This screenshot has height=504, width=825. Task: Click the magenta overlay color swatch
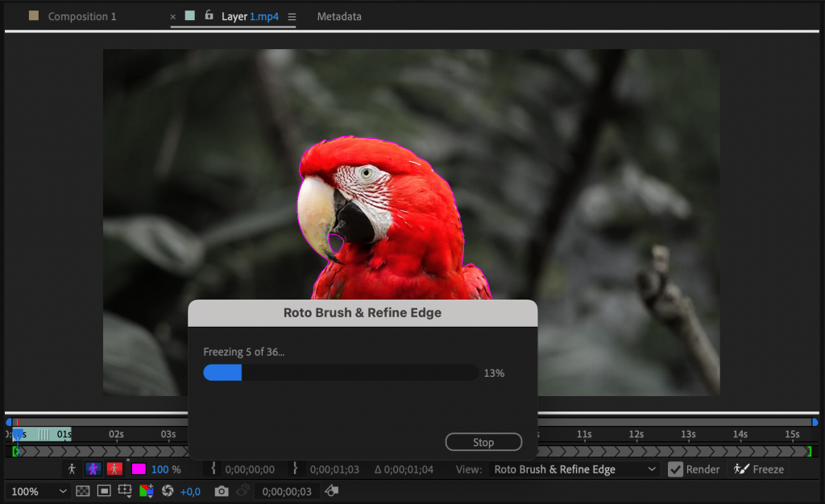tap(139, 469)
